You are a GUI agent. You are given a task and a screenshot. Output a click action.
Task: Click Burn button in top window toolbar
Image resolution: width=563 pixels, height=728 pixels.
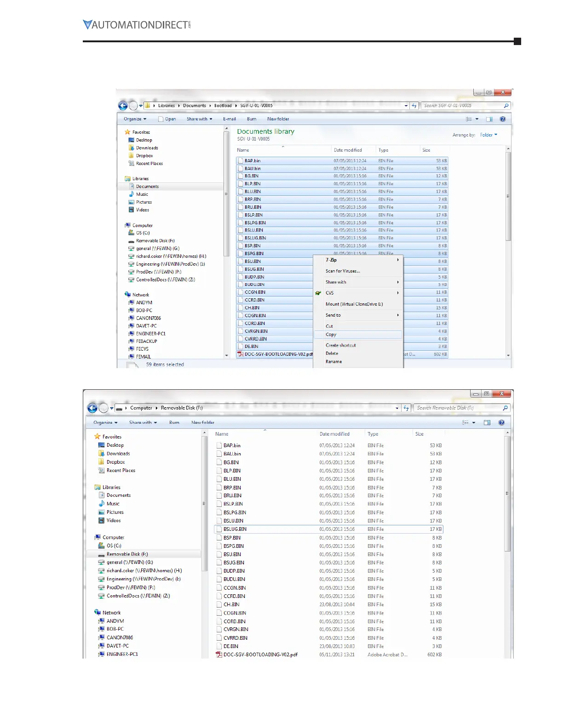[x=252, y=119]
